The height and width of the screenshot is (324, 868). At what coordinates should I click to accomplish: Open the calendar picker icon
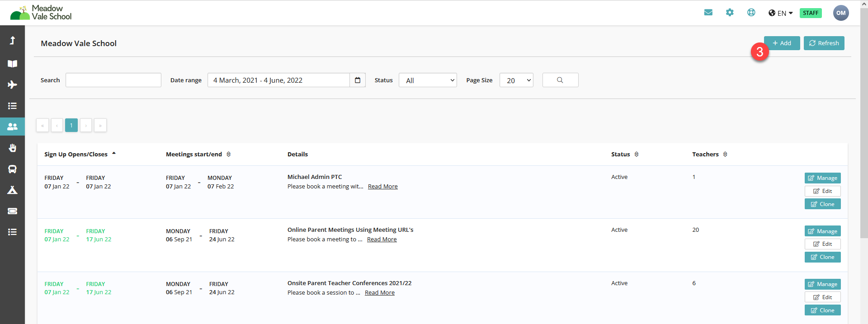[x=358, y=80]
